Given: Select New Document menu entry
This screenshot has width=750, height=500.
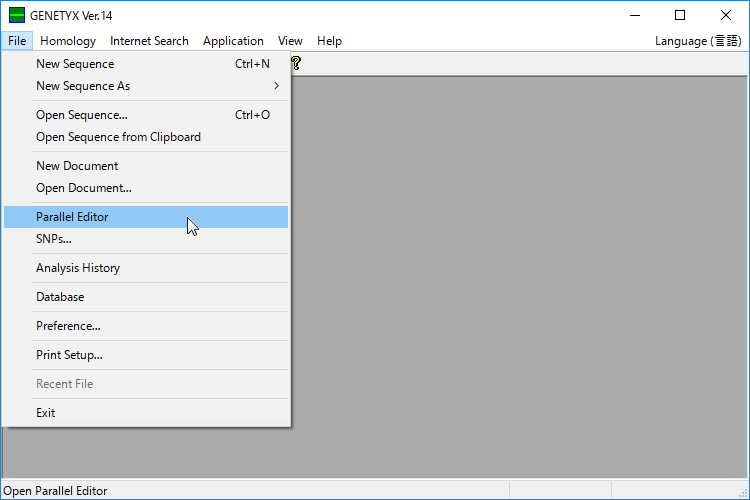Looking at the screenshot, I should (x=146, y=166).
